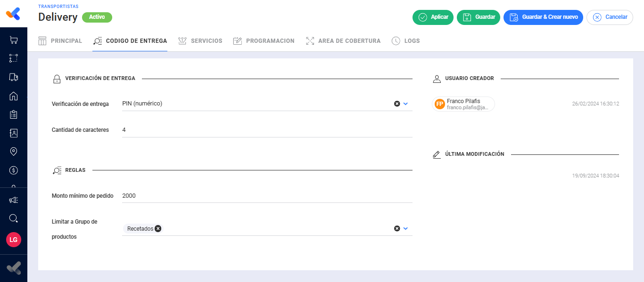This screenshot has height=282, width=644.
Task: Open the contacts book sidebar icon
Action: [x=14, y=133]
